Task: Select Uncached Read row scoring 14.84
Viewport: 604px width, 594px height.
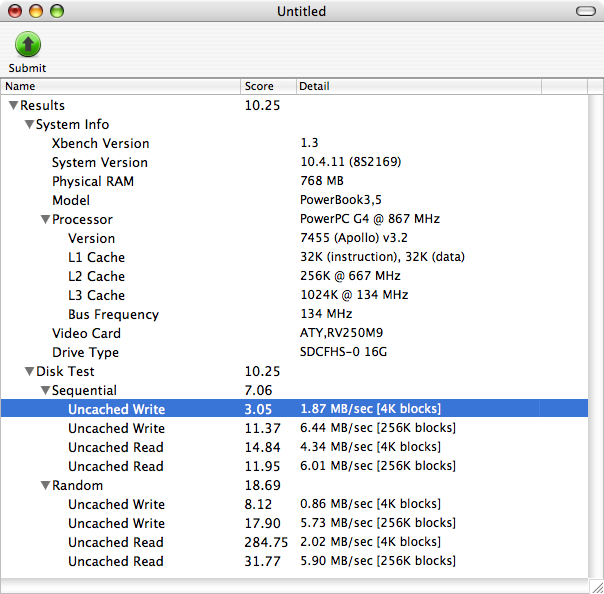Action: coord(294,447)
